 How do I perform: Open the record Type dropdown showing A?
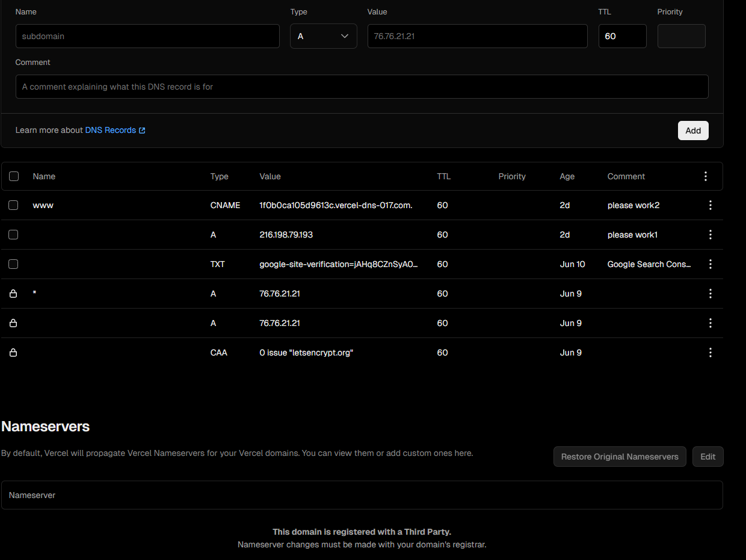tap(324, 36)
